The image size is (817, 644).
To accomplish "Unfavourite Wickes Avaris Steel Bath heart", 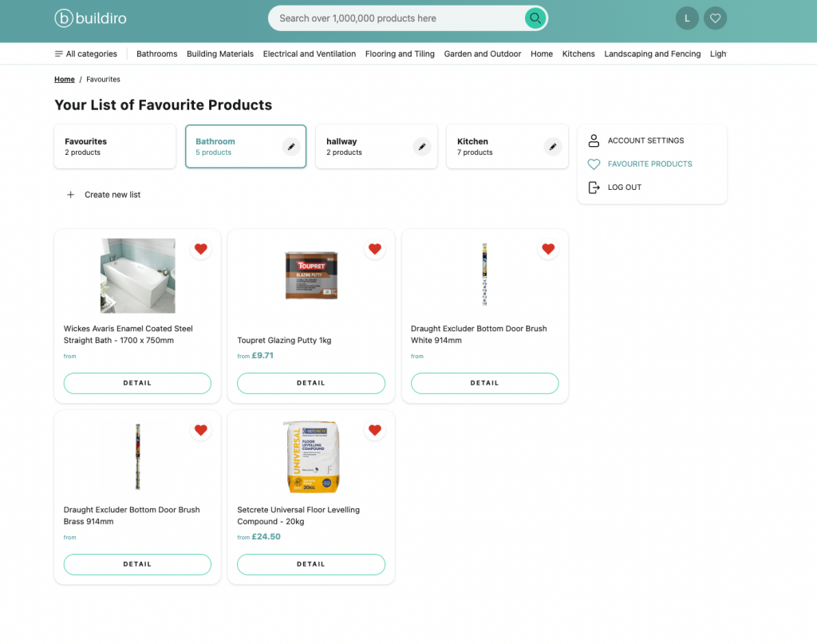I will click(x=200, y=249).
